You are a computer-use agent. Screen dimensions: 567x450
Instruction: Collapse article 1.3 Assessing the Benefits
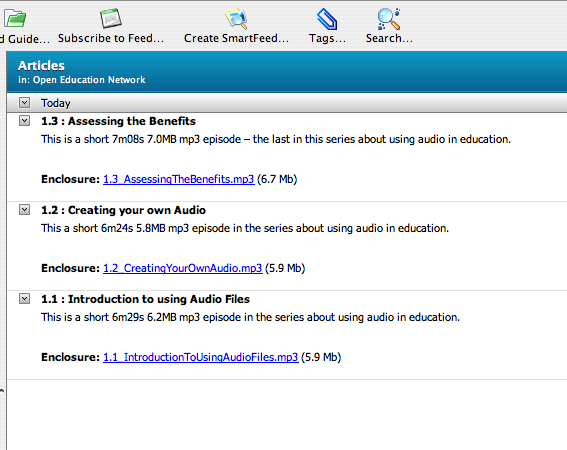(24, 120)
